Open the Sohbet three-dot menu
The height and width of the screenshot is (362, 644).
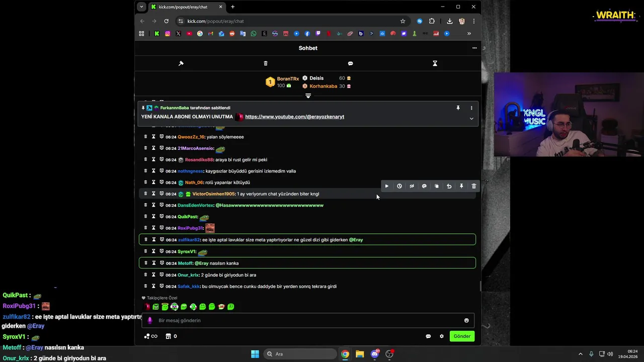[474, 48]
